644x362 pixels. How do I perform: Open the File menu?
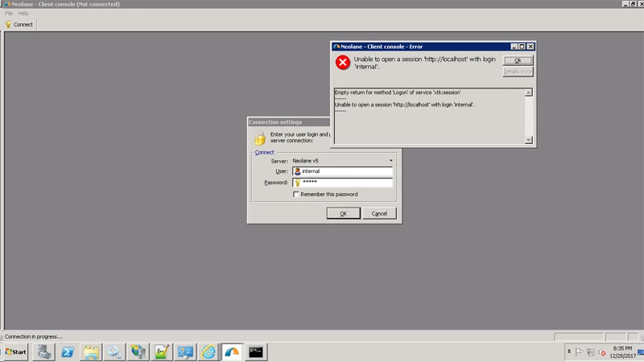click(9, 13)
